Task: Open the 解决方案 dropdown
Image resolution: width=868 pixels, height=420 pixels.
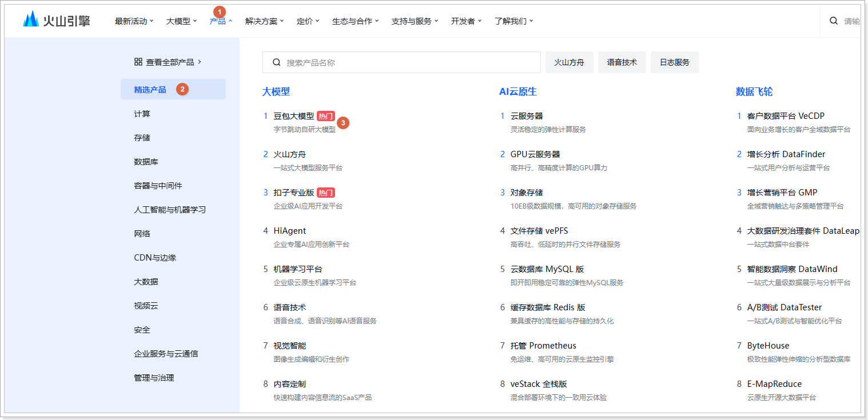Action: point(265,21)
